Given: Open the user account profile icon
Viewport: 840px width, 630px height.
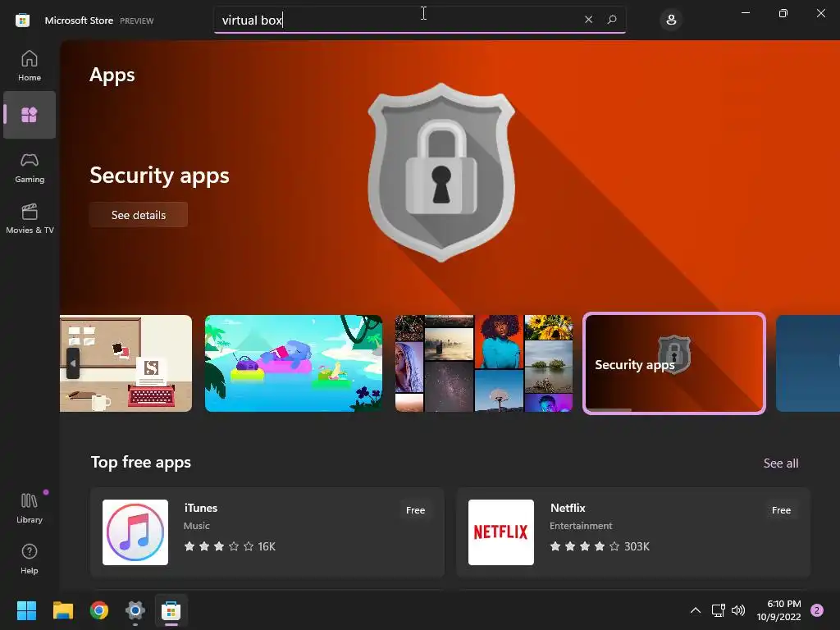Looking at the screenshot, I should (x=671, y=21).
